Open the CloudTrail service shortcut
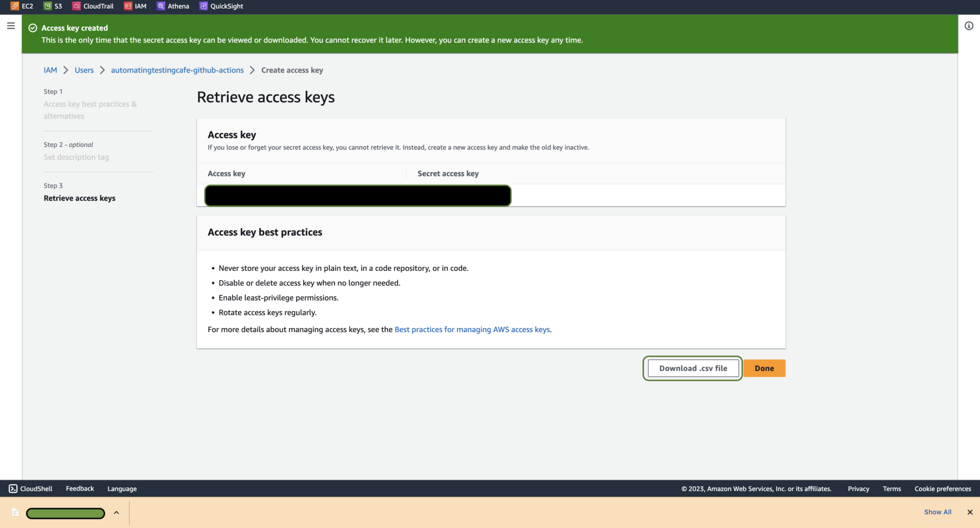 pyautogui.click(x=92, y=6)
